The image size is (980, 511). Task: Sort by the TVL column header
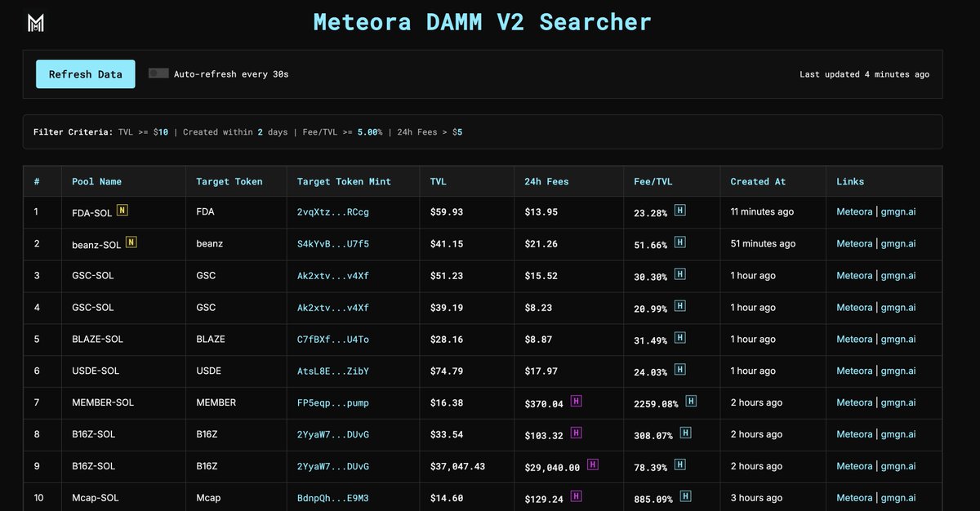click(439, 181)
